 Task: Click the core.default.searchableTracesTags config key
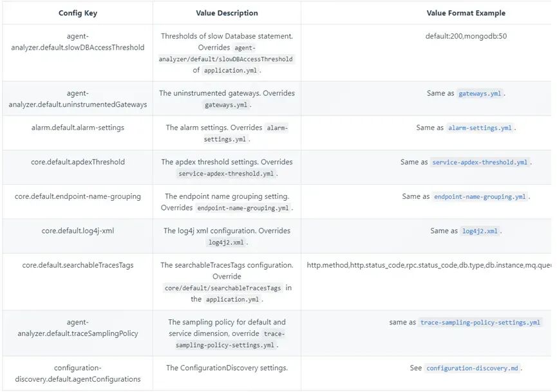(78, 265)
